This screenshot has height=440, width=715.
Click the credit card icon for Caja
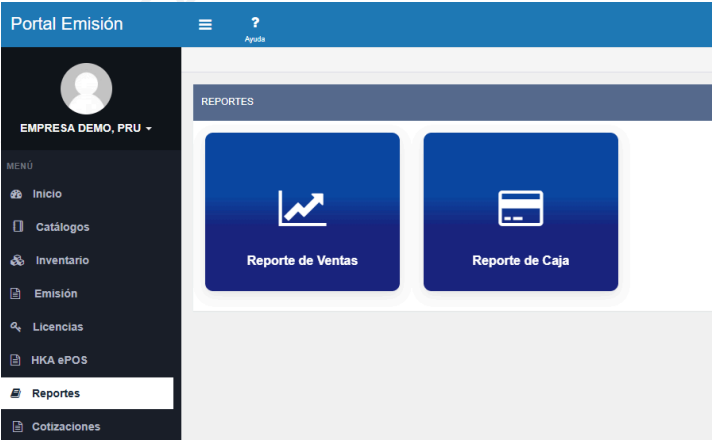point(520,207)
